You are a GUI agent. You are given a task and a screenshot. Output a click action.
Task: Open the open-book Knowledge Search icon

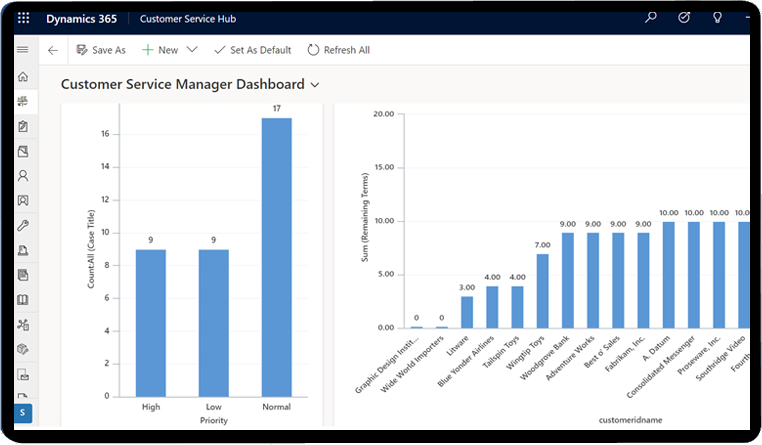click(23, 300)
